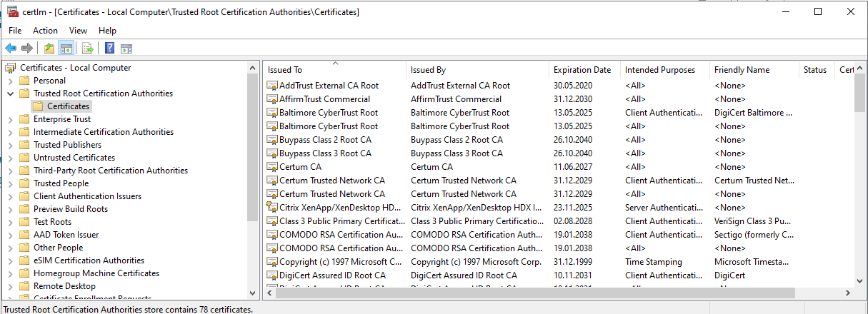Open the File menu

15,31
